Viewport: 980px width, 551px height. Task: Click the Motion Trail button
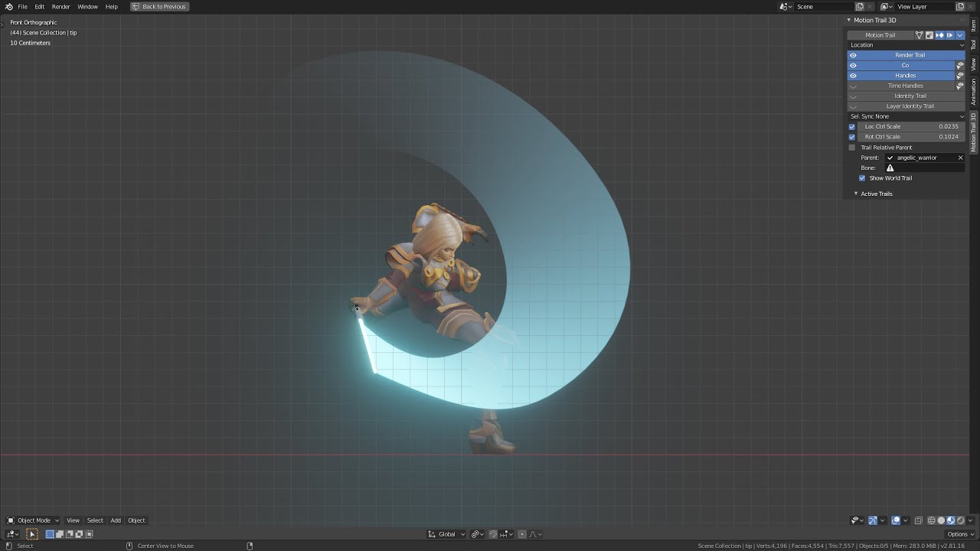tap(880, 35)
